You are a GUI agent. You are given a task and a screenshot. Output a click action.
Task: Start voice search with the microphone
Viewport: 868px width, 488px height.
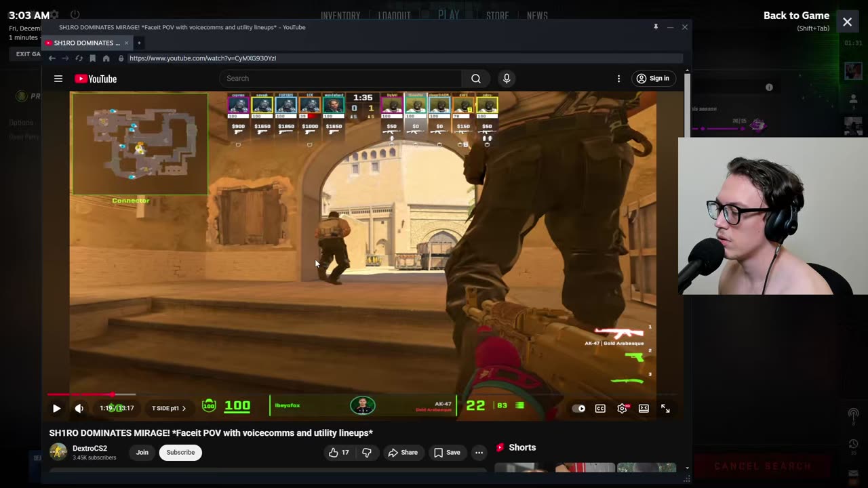coord(506,79)
